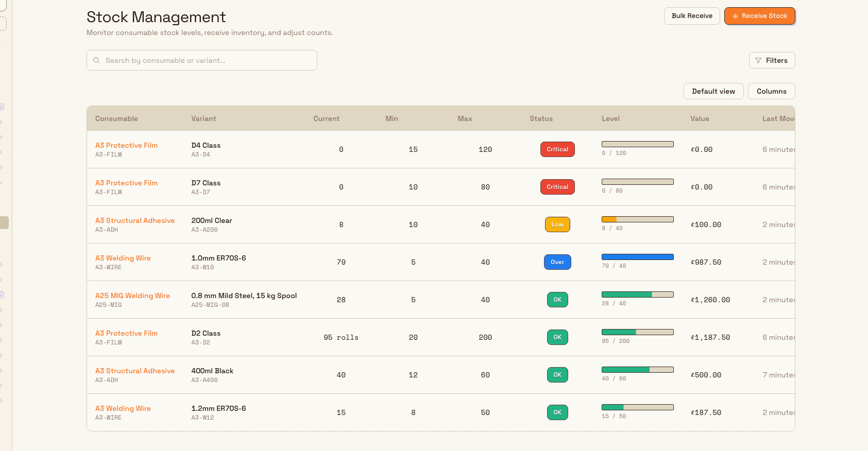
Task: Click the value £500.00
Action: point(706,375)
